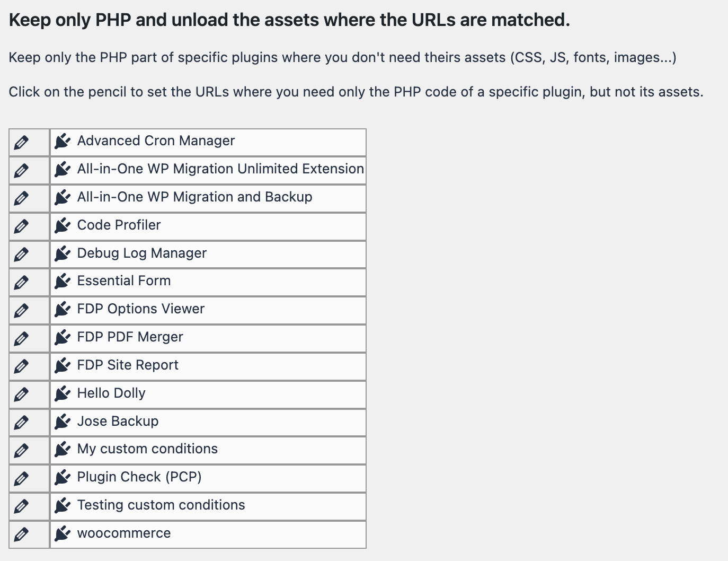Image resolution: width=728 pixels, height=561 pixels.
Task: Click the pencil icon for Code Profiler
Action: 22,226
